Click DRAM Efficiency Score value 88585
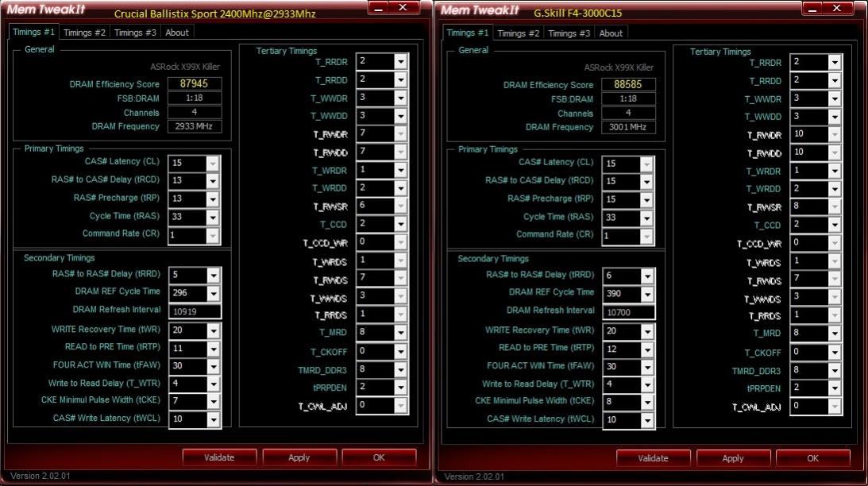 [x=628, y=84]
